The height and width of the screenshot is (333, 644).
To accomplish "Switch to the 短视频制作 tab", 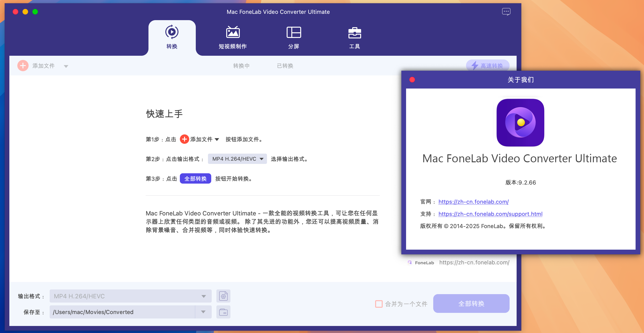I will coord(233,37).
